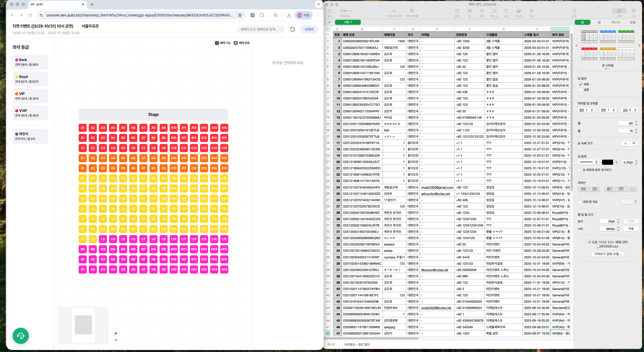The height and width of the screenshot is (352, 644).
Task: Click the Add Category list icon
Action: [394, 11]
